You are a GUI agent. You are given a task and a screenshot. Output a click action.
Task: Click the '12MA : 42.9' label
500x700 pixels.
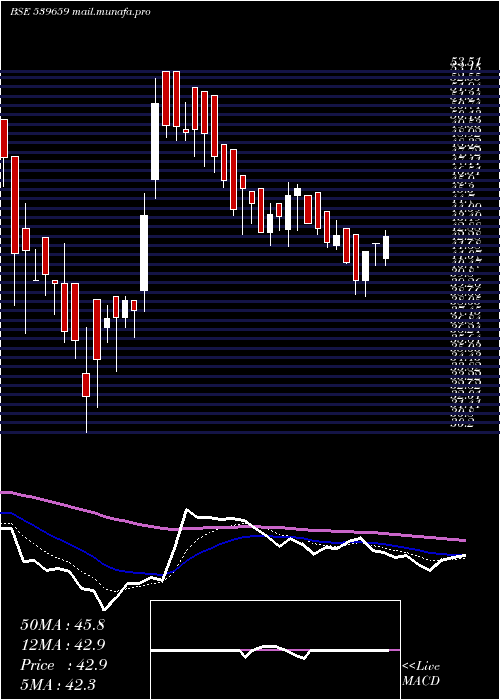tap(63, 645)
